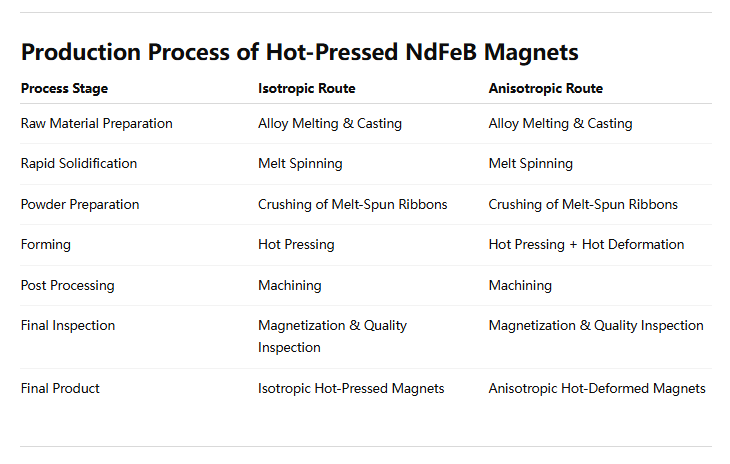Click the 'Raw Material Preparation' row label
Screen dimensions: 730x464
pos(96,123)
